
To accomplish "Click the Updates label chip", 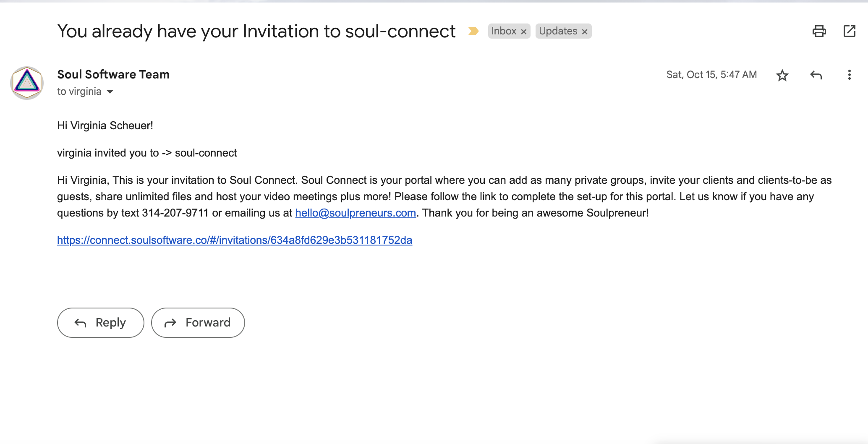I will coord(558,31).
